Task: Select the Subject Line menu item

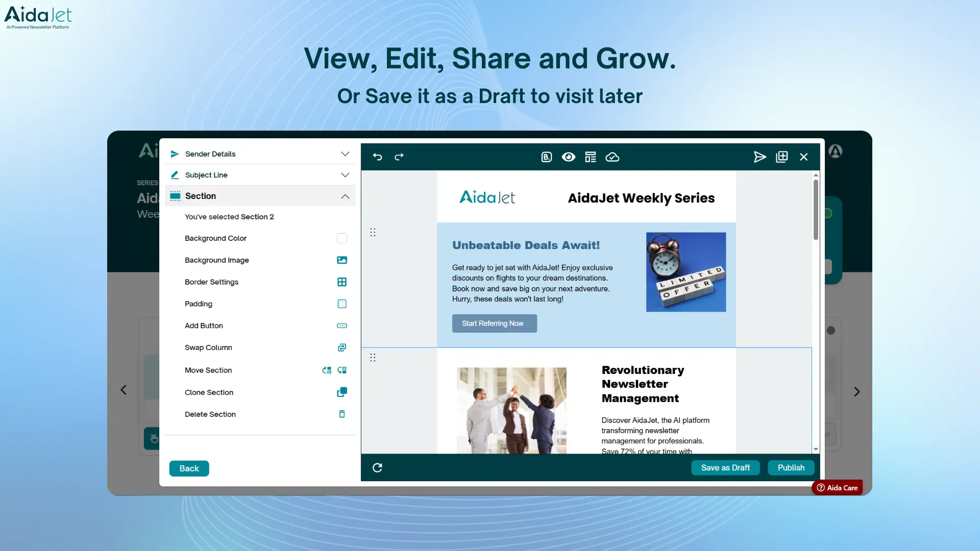Action: pos(260,175)
